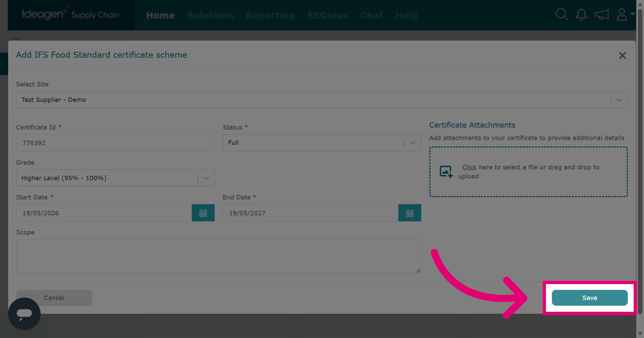Open the ESGnius menu
Viewport: 644px width, 338px height.
[x=328, y=15]
